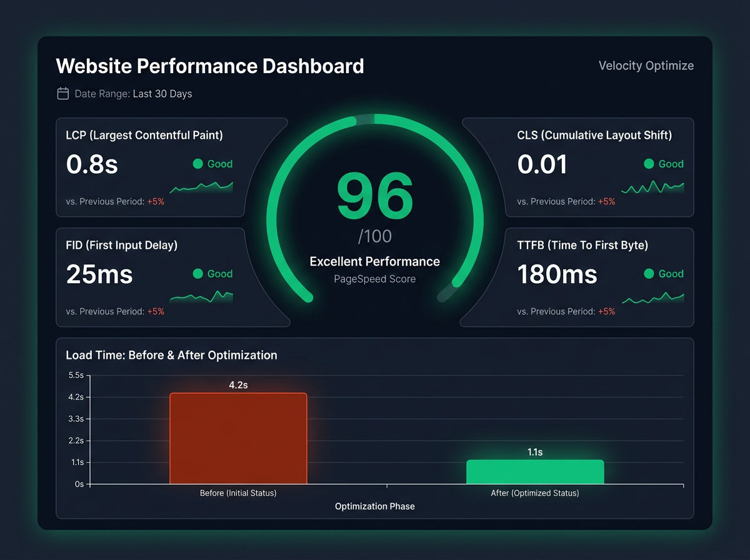Click the Excellent Performance label
This screenshot has width=750, height=560.
click(x=374, y=261)
